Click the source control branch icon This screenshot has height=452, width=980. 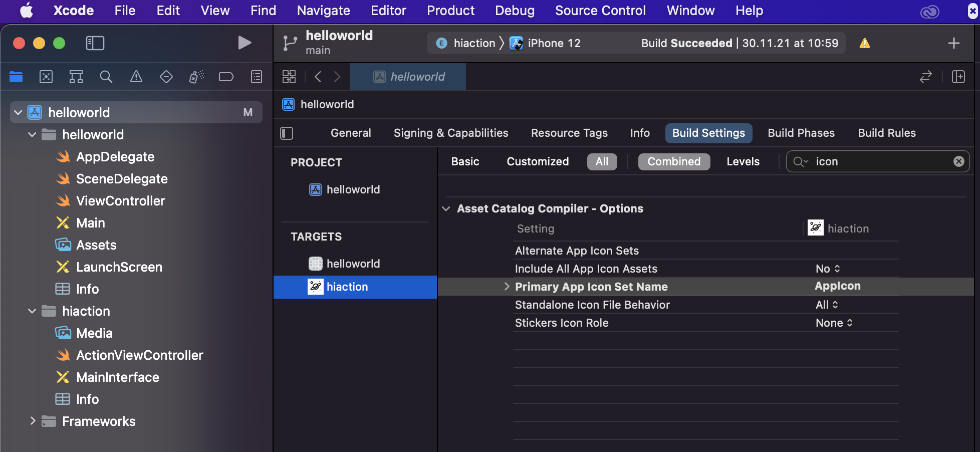(x=290, y=43)
